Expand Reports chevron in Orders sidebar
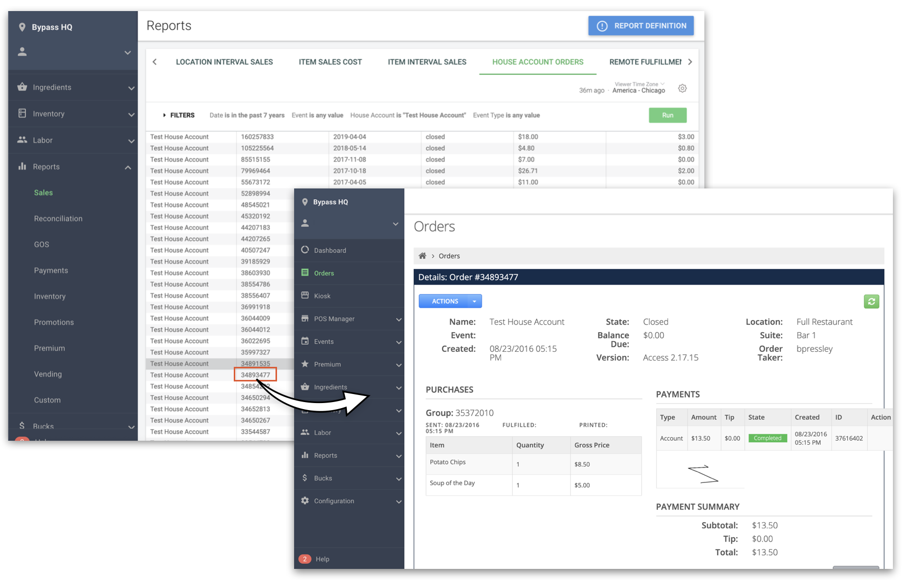This screenshot has width=910, height=588. tap(399, 456)
